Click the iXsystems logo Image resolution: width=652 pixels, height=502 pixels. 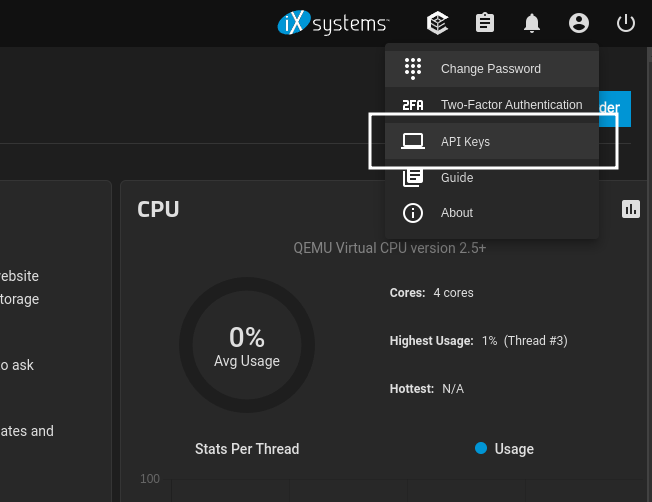(x=333, y=23)
